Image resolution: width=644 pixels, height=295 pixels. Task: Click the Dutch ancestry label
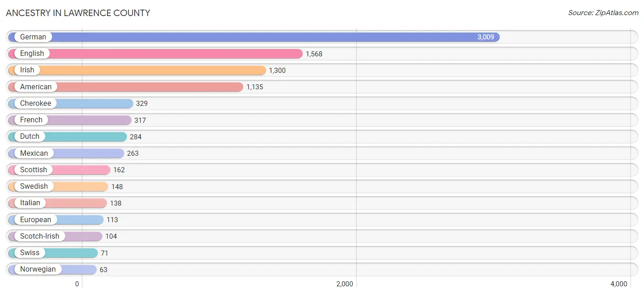[30, 136]
